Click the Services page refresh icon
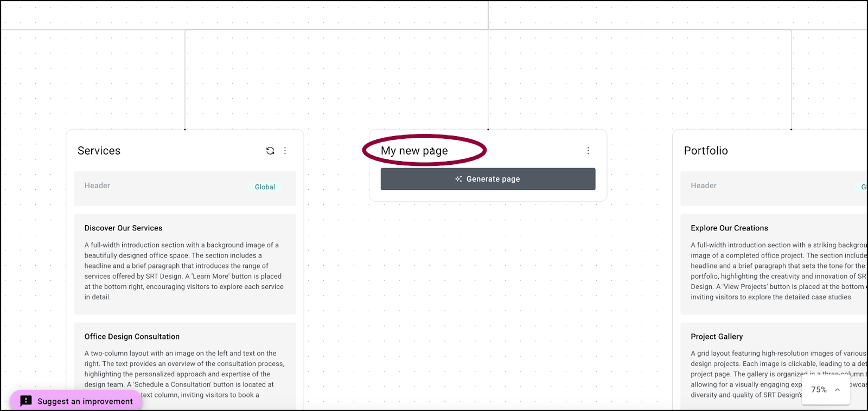Screen dimensions: 868x411 point(270,151)
